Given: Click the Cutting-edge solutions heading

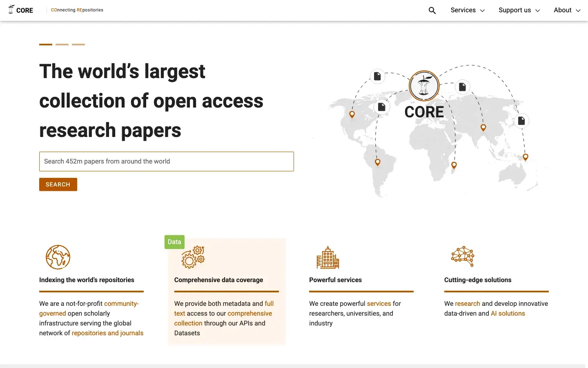Looking at the screenshot, I should point(478,280).
